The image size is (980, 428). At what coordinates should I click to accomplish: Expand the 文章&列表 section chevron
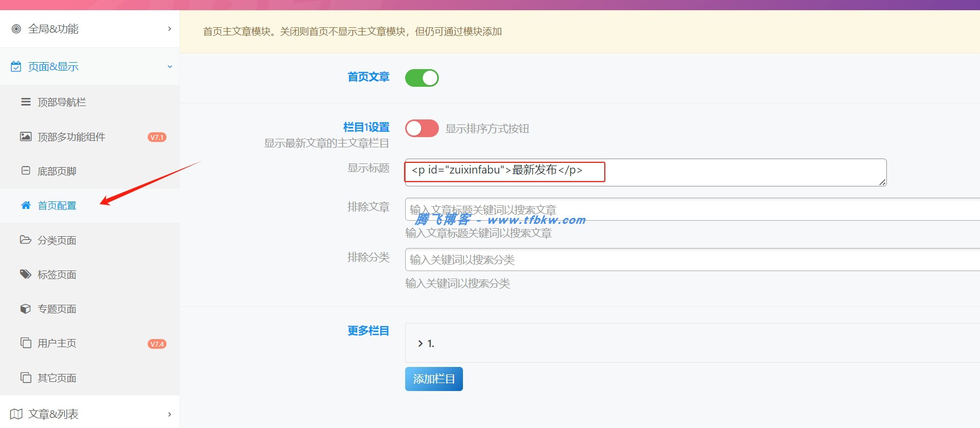[170, 414]
